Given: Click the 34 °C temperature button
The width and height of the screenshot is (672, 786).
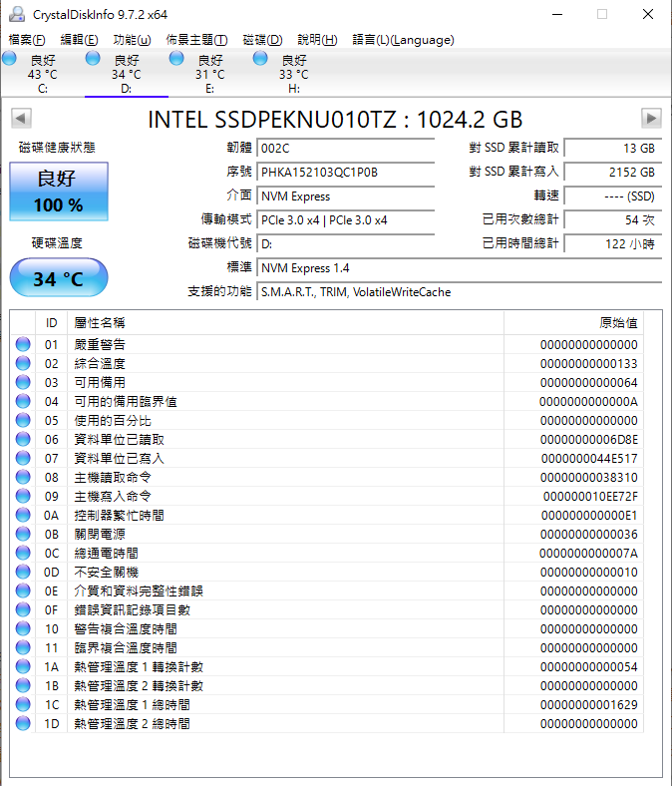Looking at the screenshot, I should click(x=59, y=278).
